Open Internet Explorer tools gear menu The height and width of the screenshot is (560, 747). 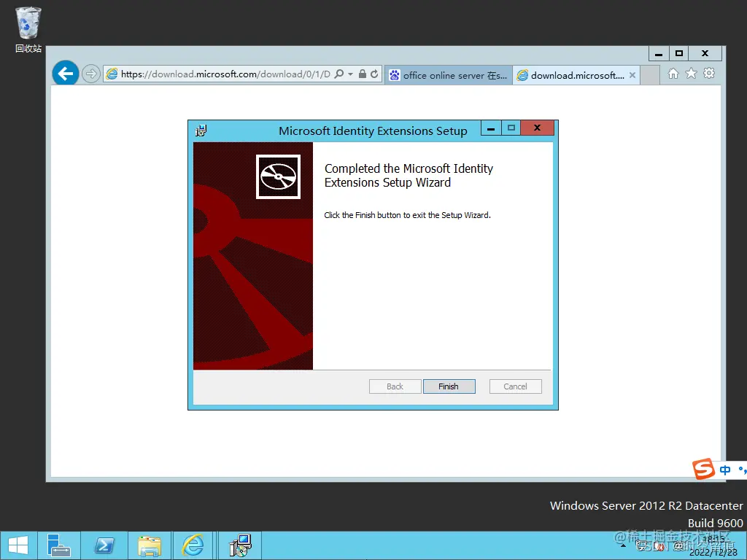pyautogui.click(x=709, y=74)
